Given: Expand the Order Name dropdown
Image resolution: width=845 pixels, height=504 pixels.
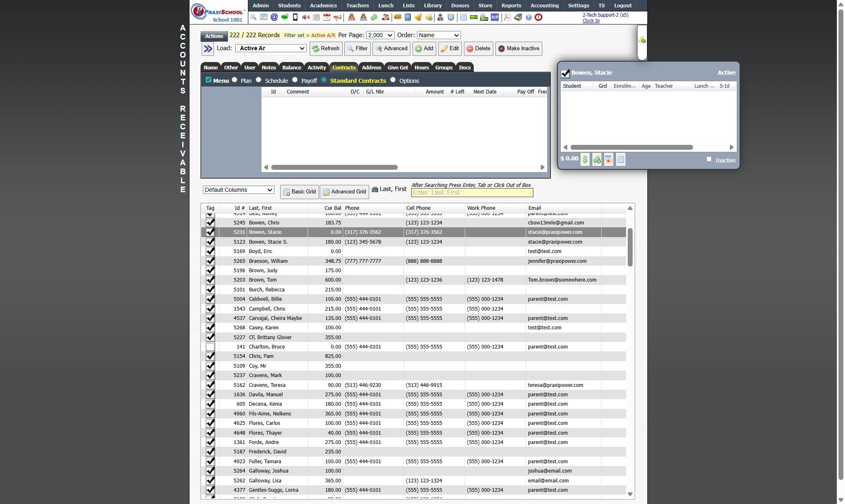Looking at the screenshot, I should 439,35.
